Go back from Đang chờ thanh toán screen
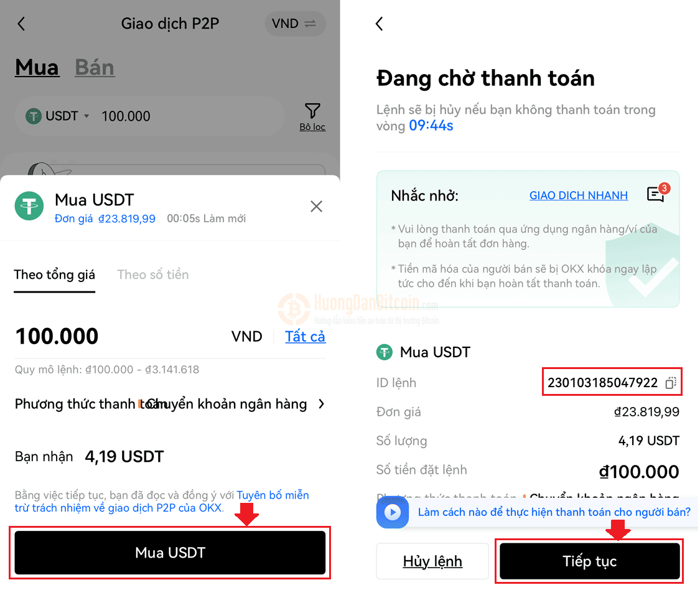700x590 pixels. (380, 24)
